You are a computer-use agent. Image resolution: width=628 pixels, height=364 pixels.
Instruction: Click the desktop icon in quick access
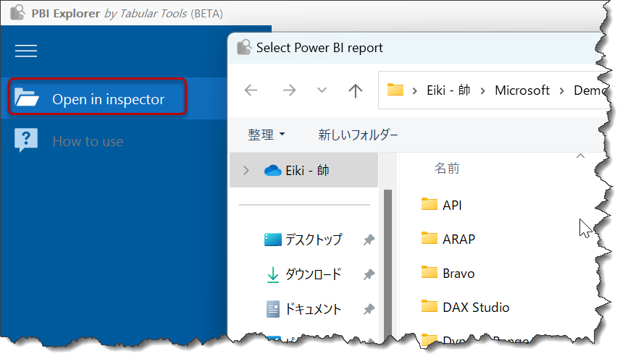[x=273, y=240]
